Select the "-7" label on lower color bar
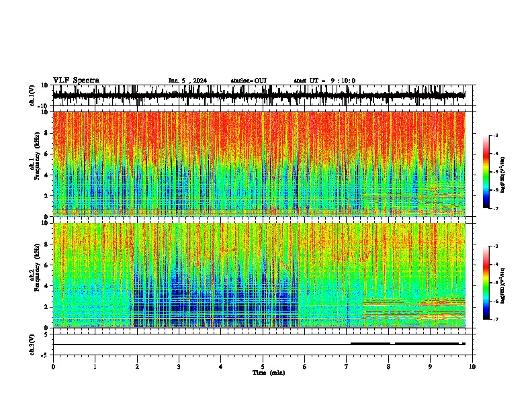The height and width of the screenshot is (411, 532). (495, 319)
